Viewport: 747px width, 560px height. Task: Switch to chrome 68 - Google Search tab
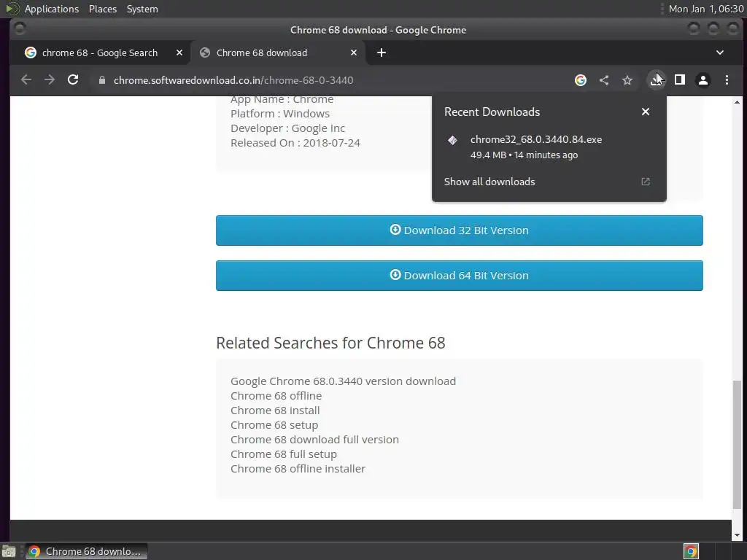pos(99,52)
